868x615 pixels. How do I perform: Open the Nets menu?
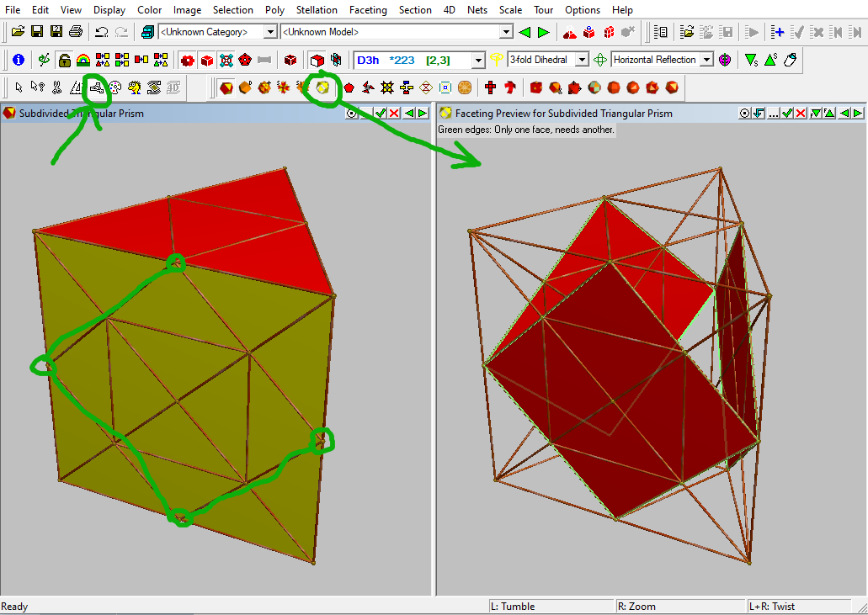[x=477, y=10]
